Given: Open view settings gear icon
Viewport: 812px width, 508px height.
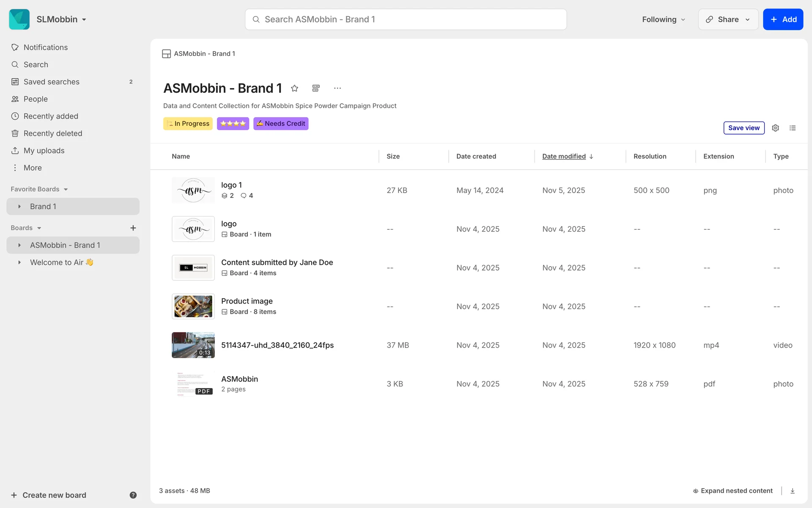Looking at the screenshot, I should [775, 128].
